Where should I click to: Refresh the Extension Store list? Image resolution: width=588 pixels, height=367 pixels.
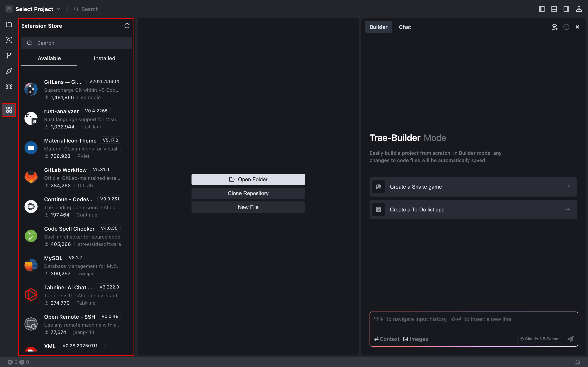coord(127,25)
